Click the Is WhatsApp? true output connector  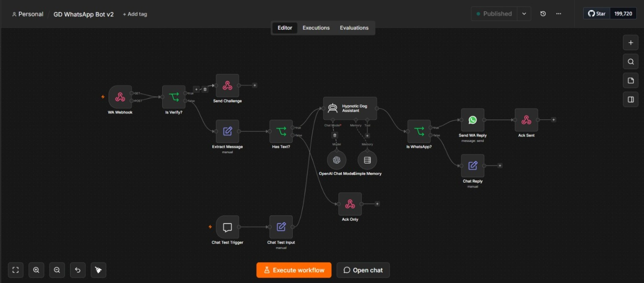pyautogui.click(x=431, y=127)
